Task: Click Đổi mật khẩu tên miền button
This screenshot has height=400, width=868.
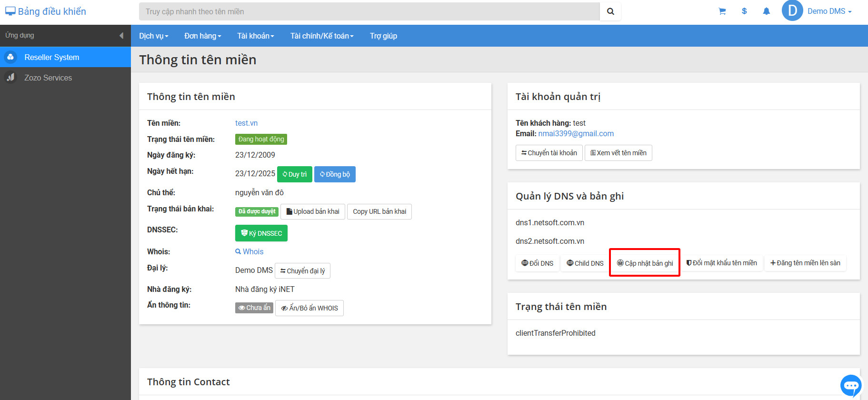Action: 721,263
